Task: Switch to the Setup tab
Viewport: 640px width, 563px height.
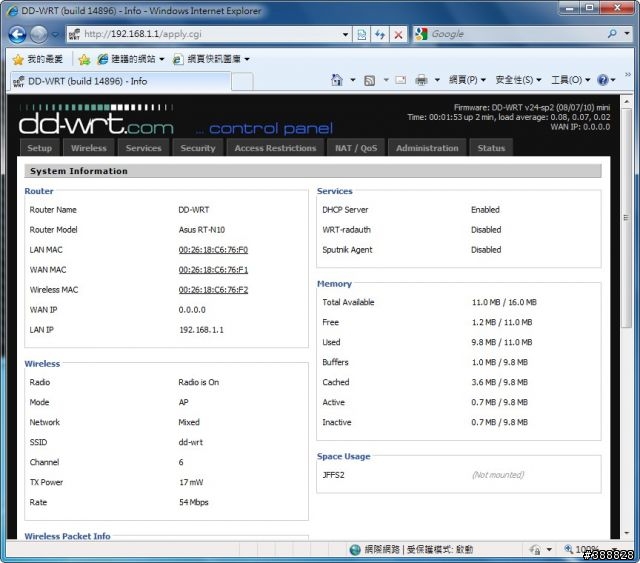Action: point(40,148)
